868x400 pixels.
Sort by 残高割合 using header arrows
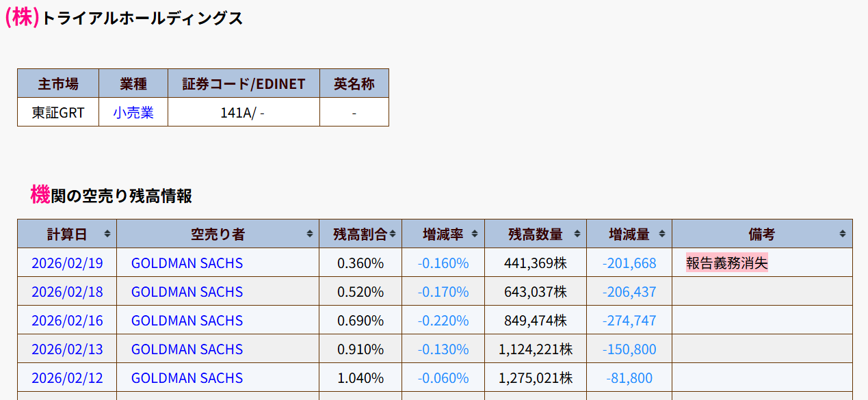393,234
